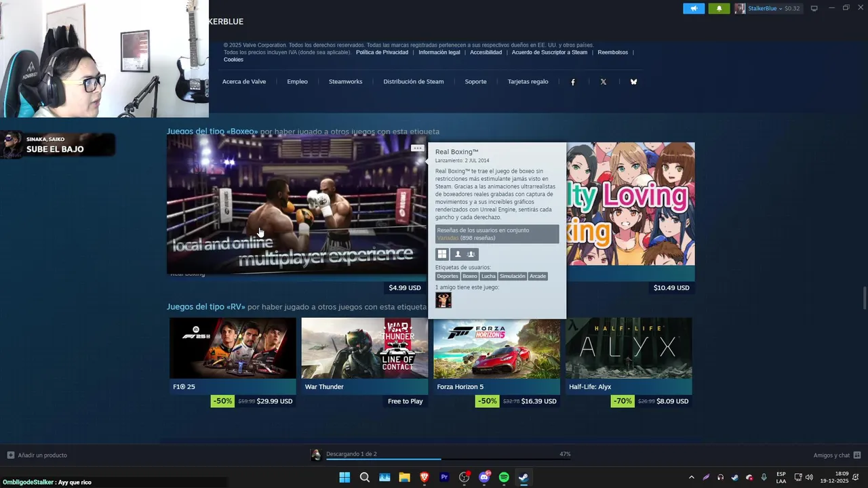This screenshot has width=868, height=488.
Task: Go to Acerca de Valve
Action: (244, 81)
